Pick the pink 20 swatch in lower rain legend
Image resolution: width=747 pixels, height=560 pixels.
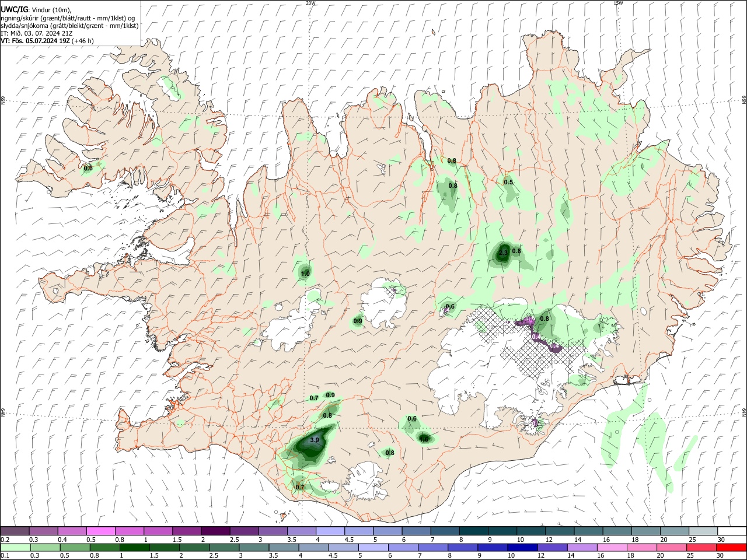click(x=672, y=547)
